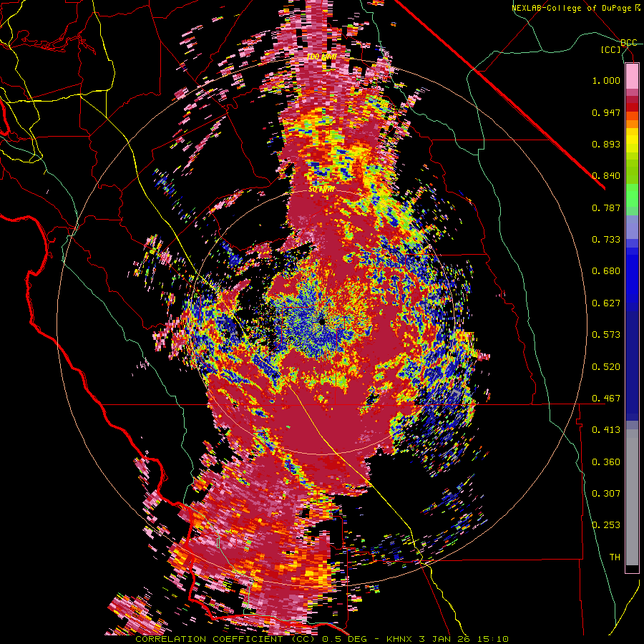Screen dimensions: 644x644
Task: Click the TH threshold label
Action: (x=615, y=557)
